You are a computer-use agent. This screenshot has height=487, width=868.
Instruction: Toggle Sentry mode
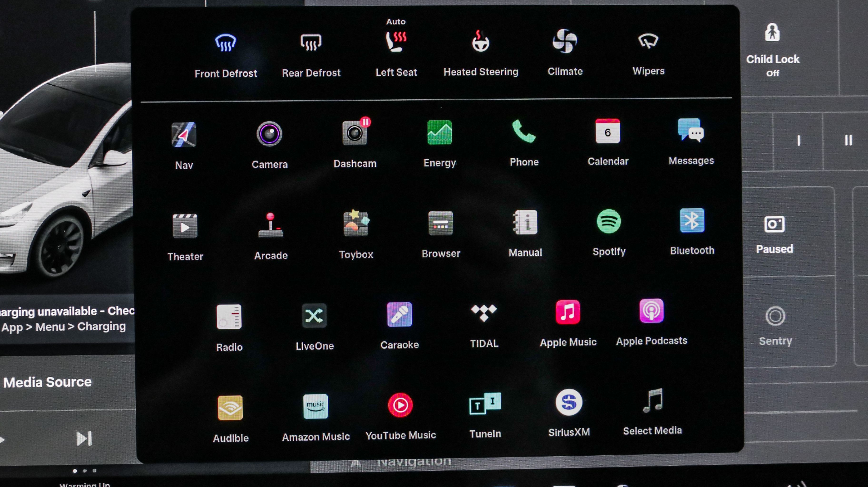[x=775, y=317]
